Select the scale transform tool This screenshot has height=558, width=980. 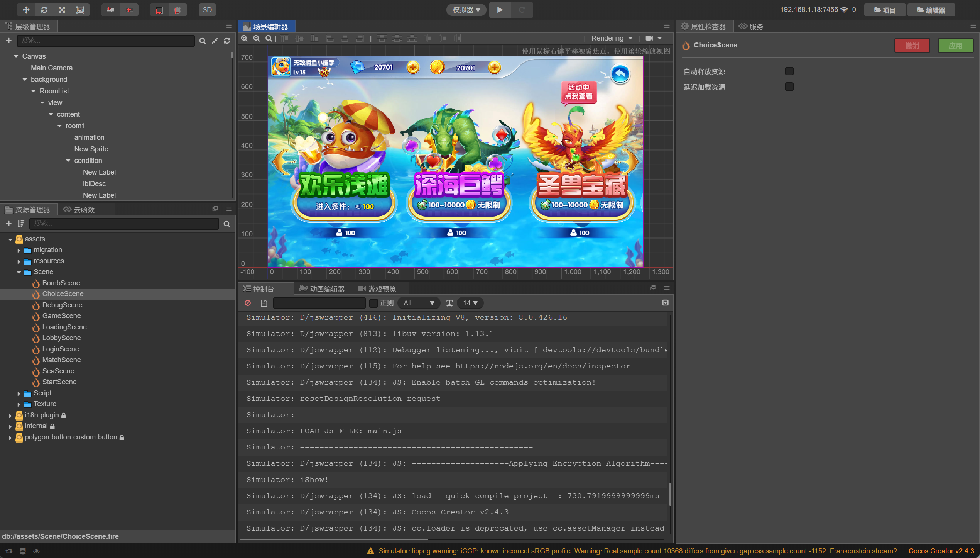click(x=62, y=10)
